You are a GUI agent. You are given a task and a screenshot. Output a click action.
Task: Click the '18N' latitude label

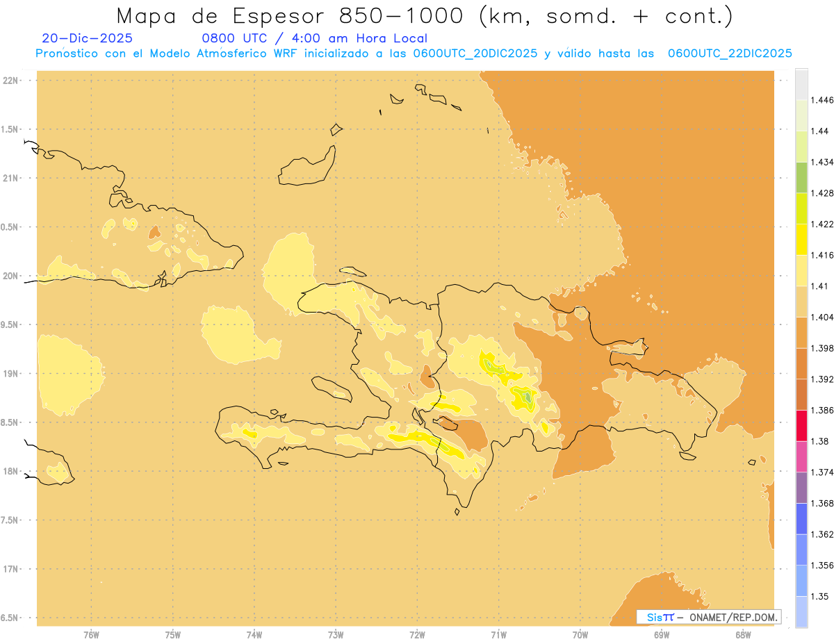[10, 471]
